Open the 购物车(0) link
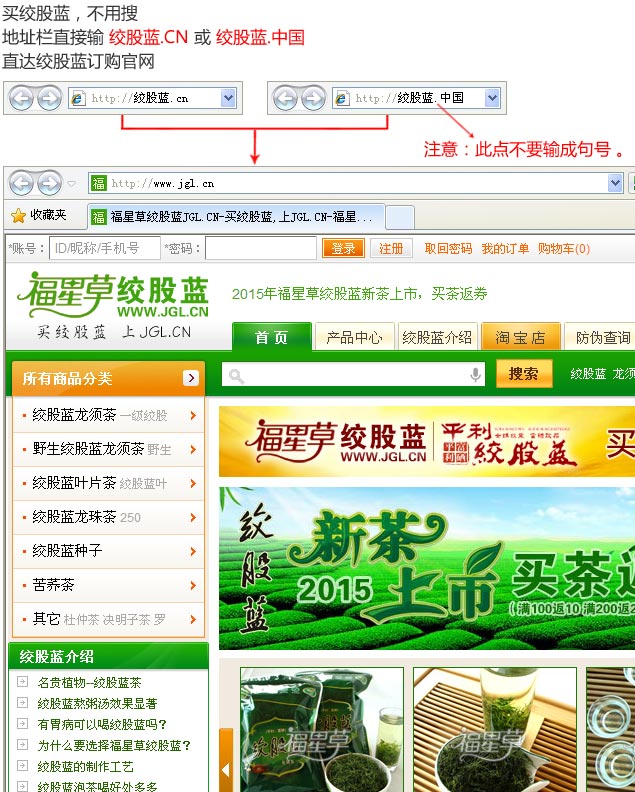The height and width of the screenshot is (792, 635). coord(564,249)
